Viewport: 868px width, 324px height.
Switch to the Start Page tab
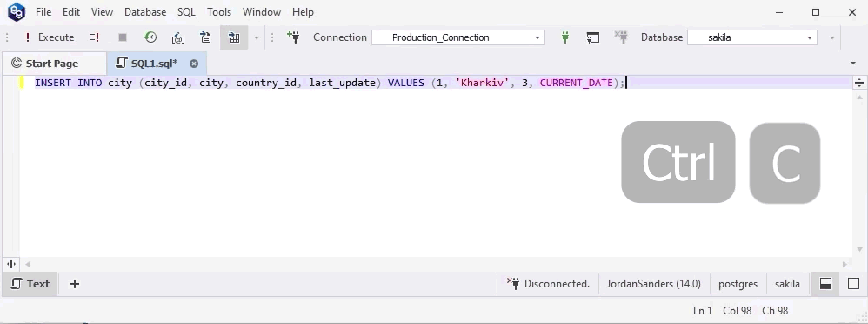[53, 64]
